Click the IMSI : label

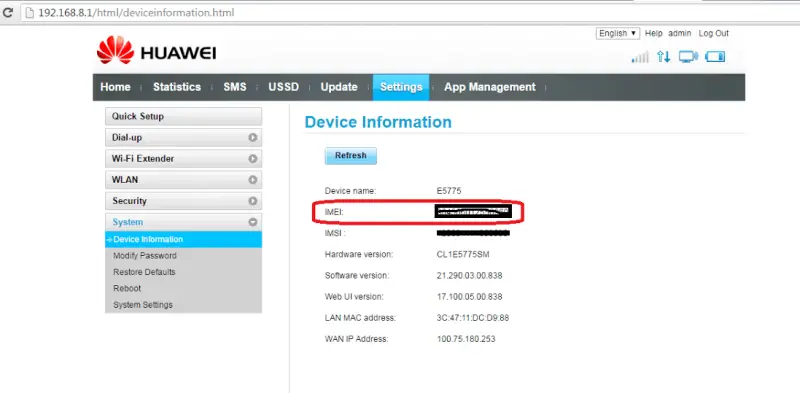pos(335,233)
